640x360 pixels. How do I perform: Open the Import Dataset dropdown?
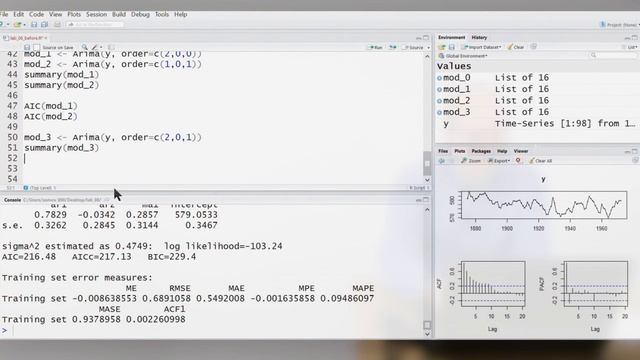(482, 47)
